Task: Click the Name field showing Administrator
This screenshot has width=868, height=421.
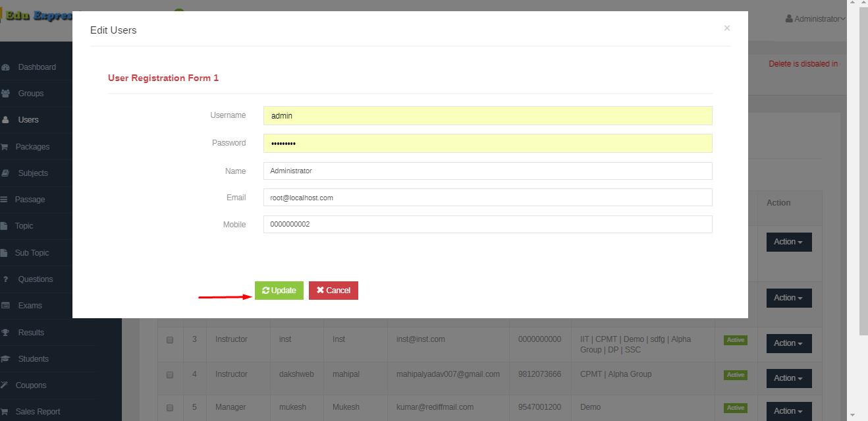Action: (x=488, y=171)
